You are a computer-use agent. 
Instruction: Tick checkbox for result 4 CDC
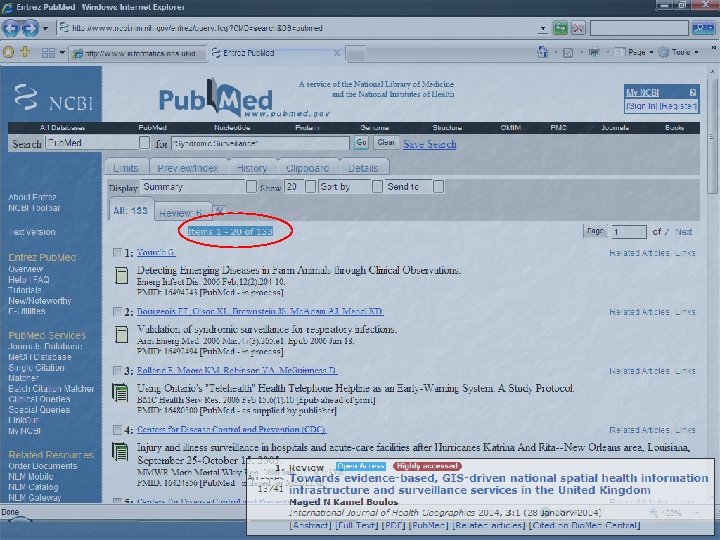[x=118, y=429]
